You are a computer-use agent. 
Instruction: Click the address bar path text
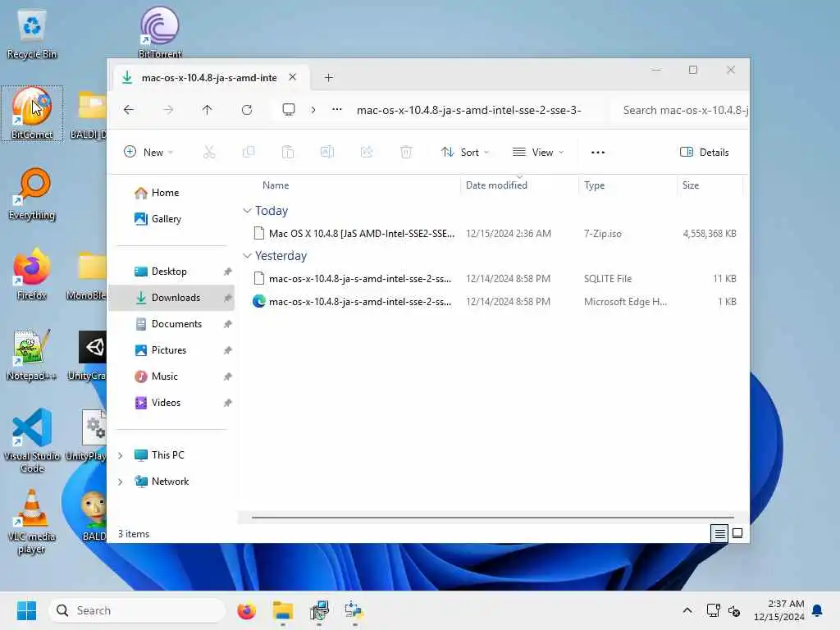[468, 111]
